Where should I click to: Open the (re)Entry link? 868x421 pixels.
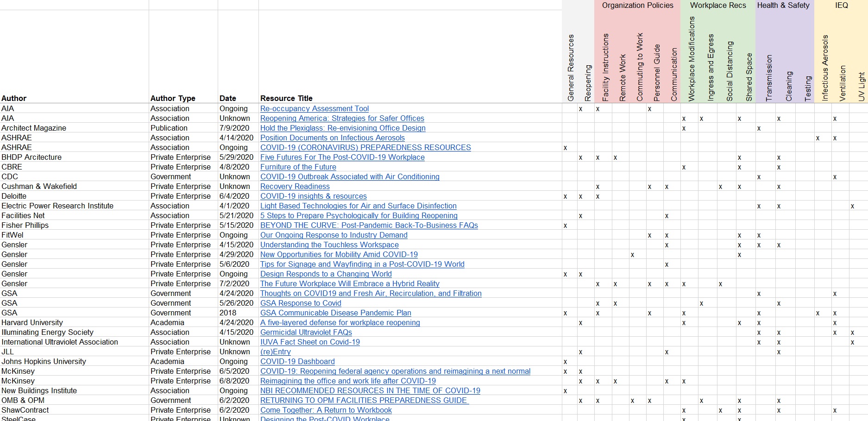pyautogui.click(x=276, y=352)
